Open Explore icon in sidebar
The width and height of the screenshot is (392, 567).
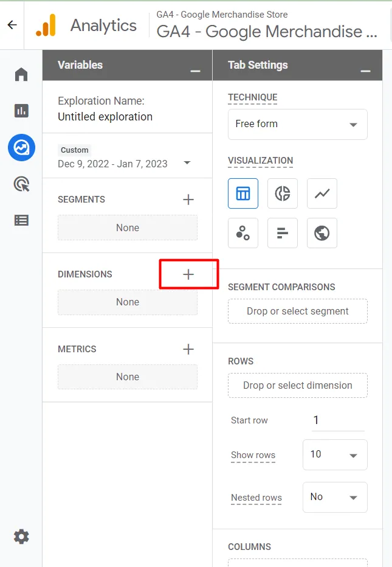[x=22, y=148]
